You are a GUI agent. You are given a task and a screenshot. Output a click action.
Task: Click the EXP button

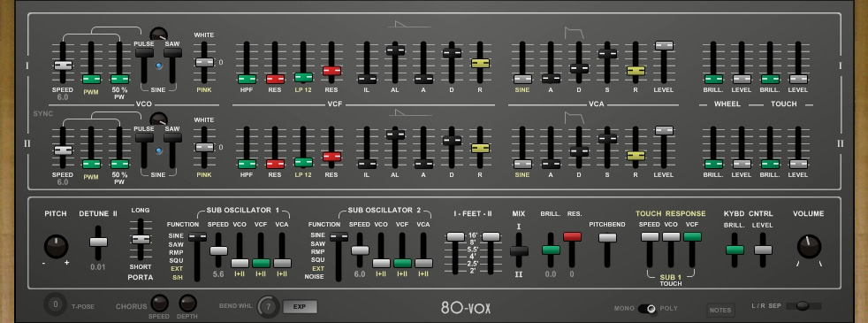(300, 306)
